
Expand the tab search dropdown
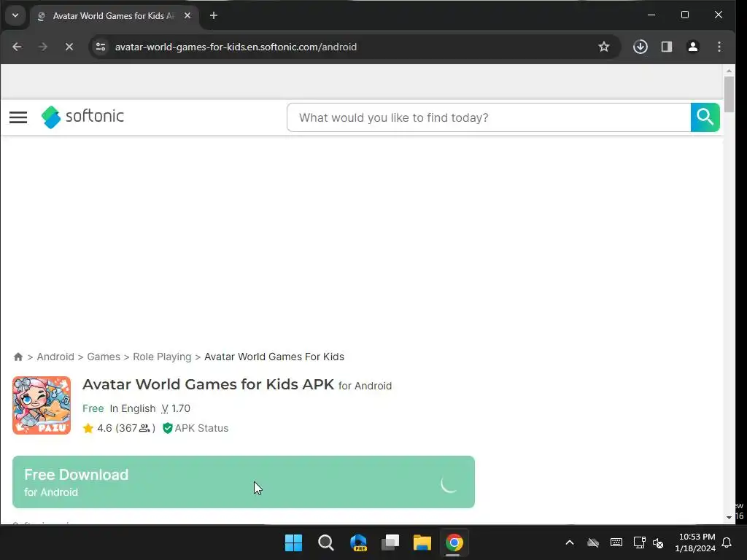(x=15, y=16)
